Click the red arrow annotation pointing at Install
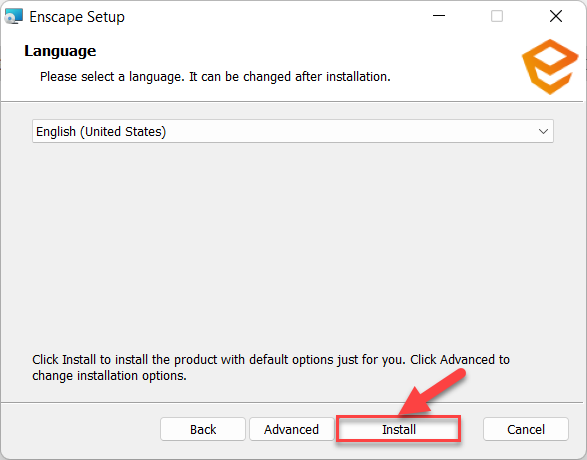Viewport: 587px width, 460px height. coord(434,393)
